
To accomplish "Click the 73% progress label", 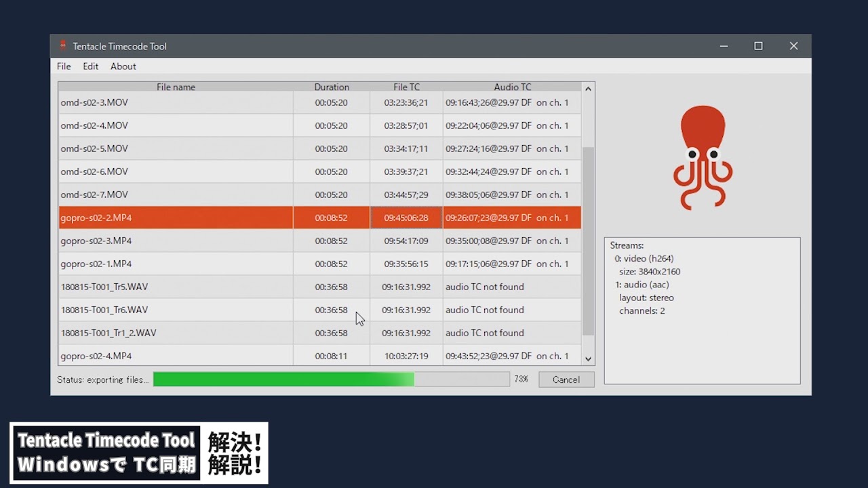I will pos(521,380).
